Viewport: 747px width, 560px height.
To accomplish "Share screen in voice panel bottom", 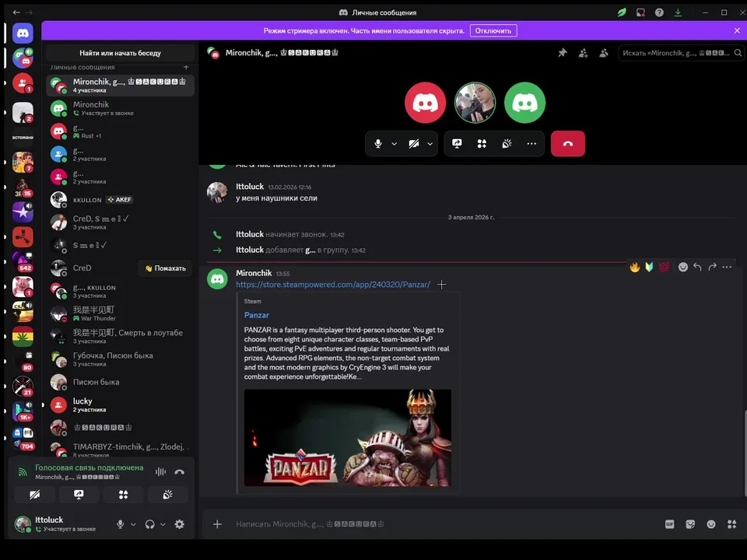I will [79, 495].
